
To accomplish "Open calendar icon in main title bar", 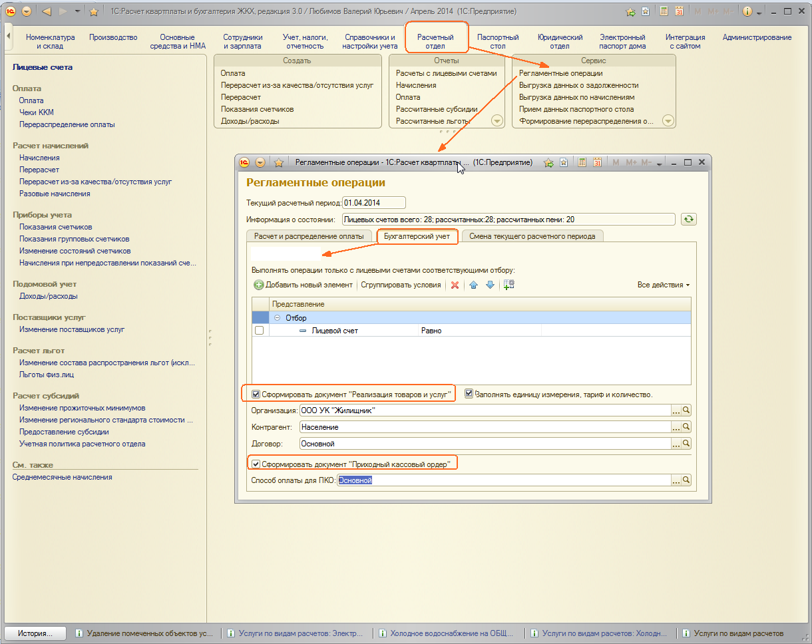I will pos(680,11).
